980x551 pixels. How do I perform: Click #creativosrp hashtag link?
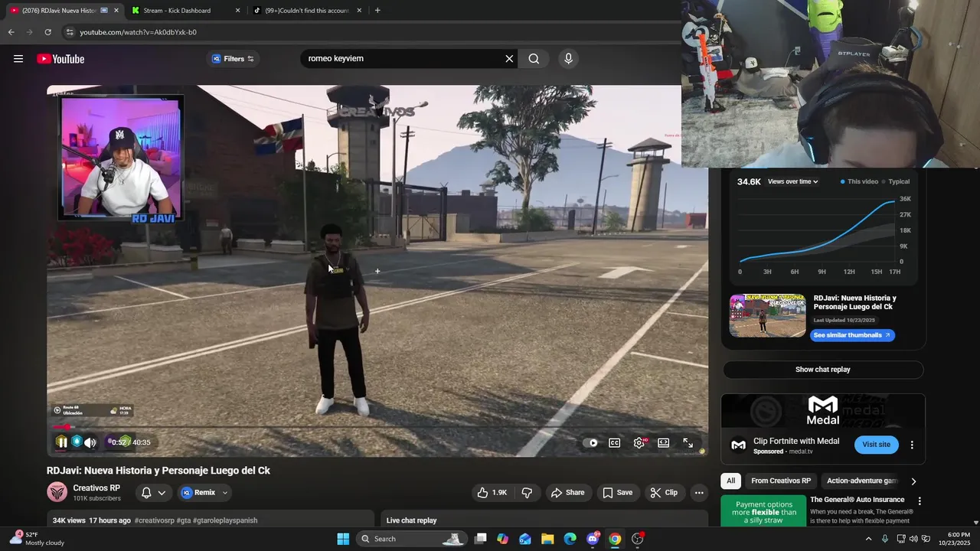pos(154,520)
